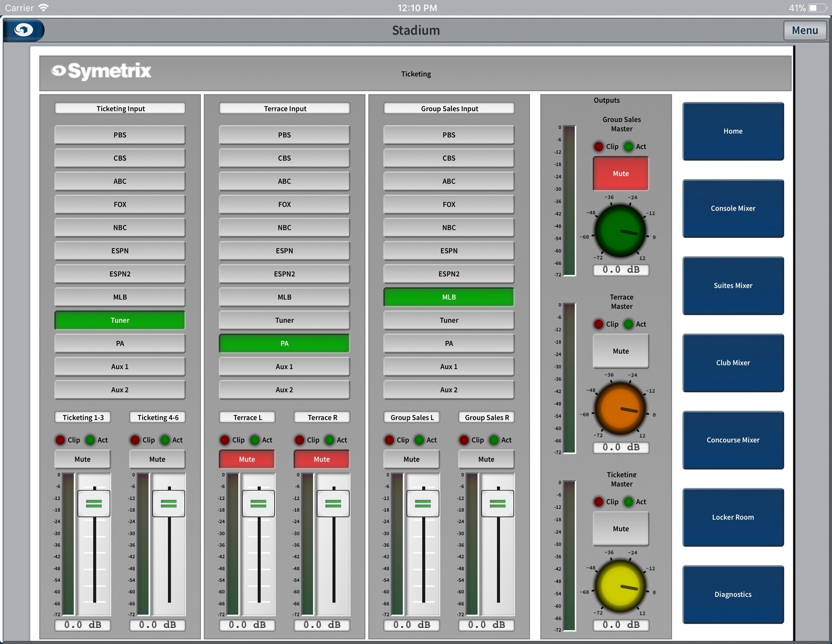
Task: Unmute the Group Sales Master output
Action: tap(621, 174)
